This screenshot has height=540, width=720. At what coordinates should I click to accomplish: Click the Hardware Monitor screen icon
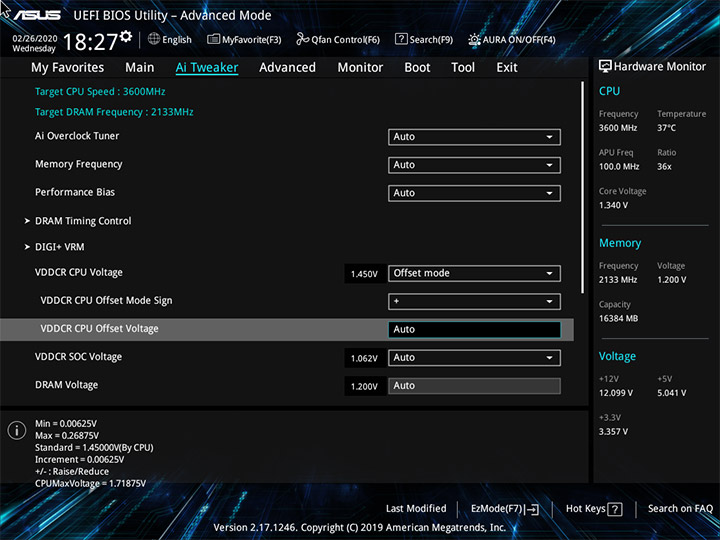pos(605,66)
